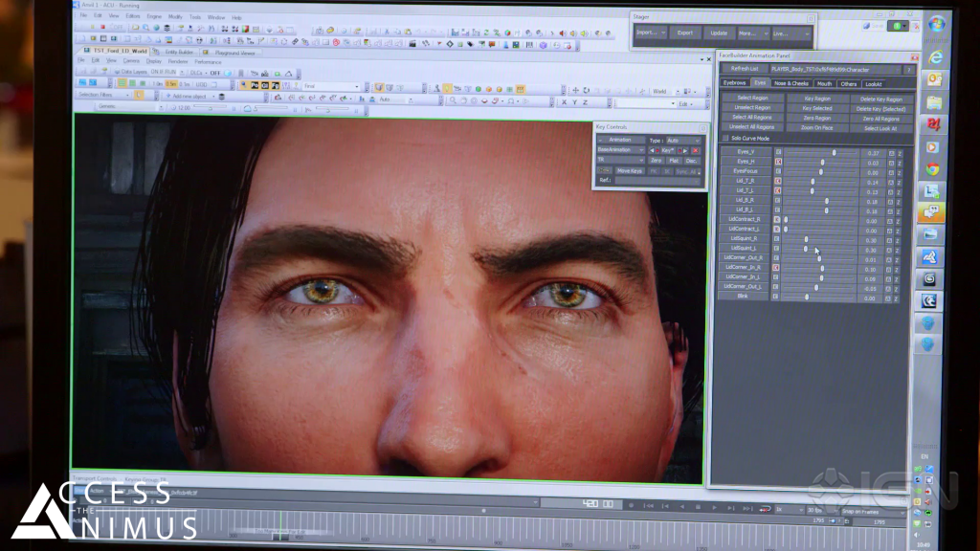Image resolution: width=980 pixels, height=551 pixels.
Task: Open Google Chrome from the sidebar
Action: pos(931,170)
